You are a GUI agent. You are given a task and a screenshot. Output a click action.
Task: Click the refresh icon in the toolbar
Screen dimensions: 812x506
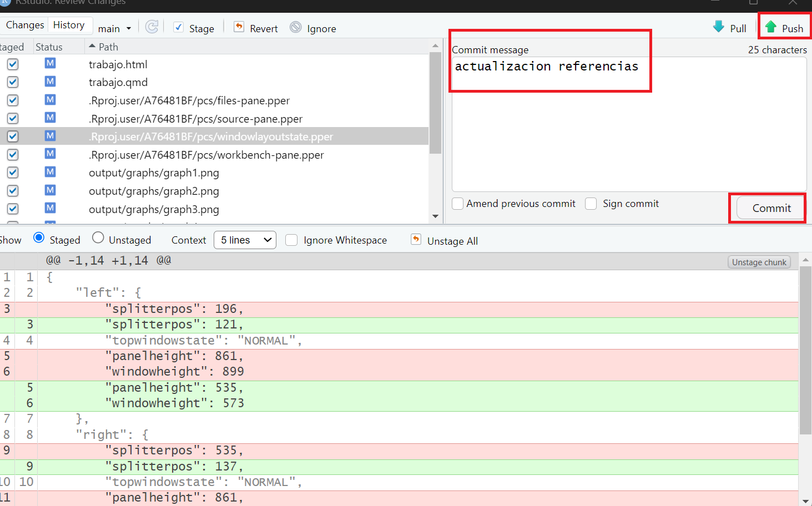point(152,27)
